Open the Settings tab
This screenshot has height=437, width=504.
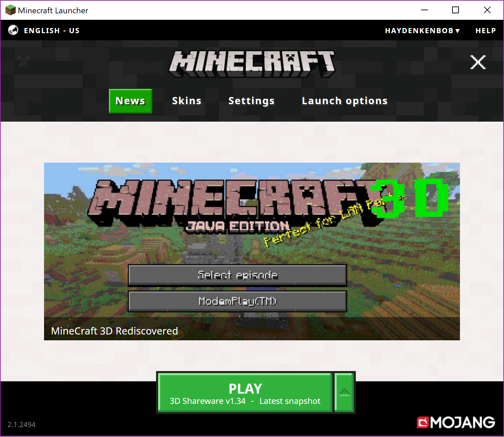[251, 101]
